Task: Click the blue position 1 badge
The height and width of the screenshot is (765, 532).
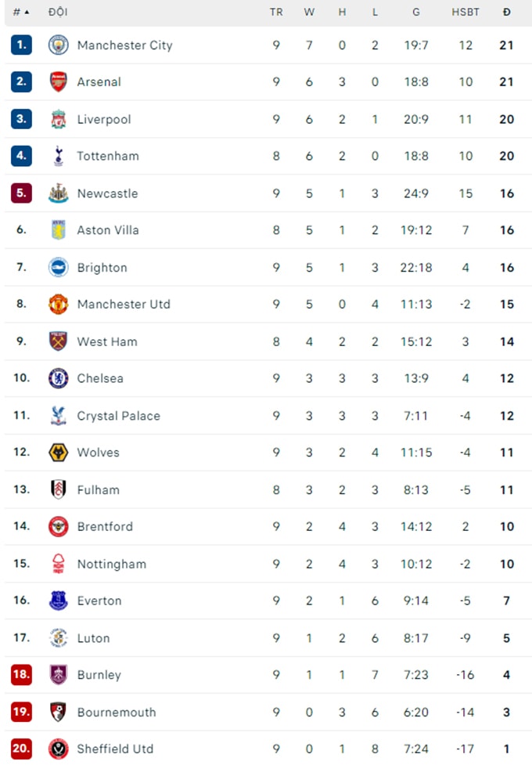Action: [x=21, y=45]
